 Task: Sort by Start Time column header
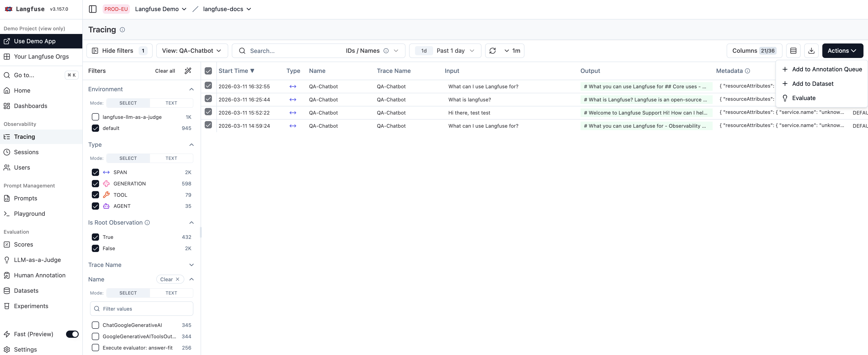[236, 71]
